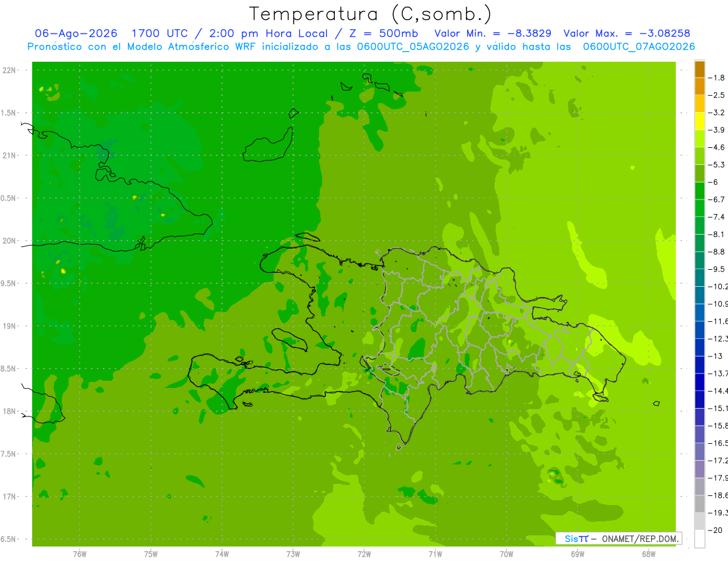This screenshot has width=728, height=562.
Task: Click the '1700 UTC' time label
Action: (x=160, y=33)
